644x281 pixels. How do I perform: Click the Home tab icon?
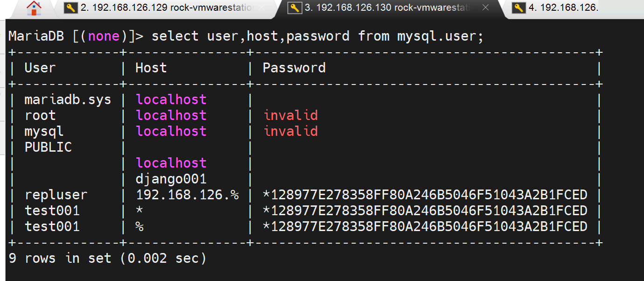click(34, 8)
